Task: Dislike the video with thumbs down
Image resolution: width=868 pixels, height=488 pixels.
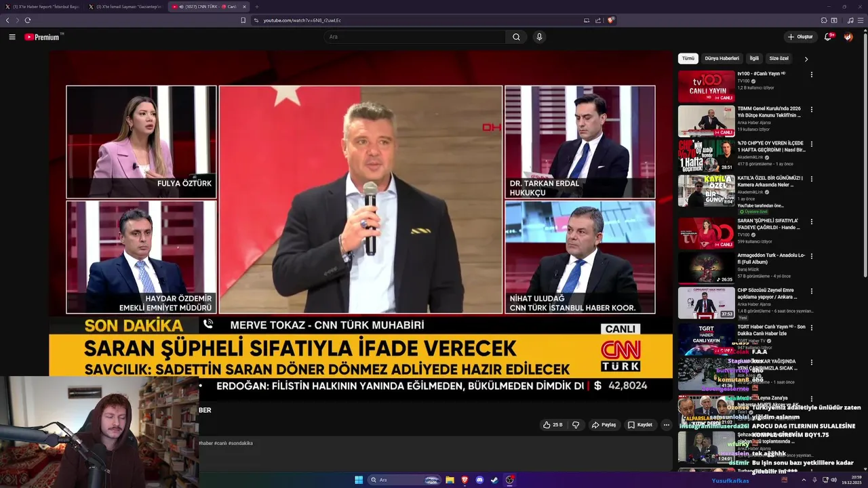Action: point(576,425)
